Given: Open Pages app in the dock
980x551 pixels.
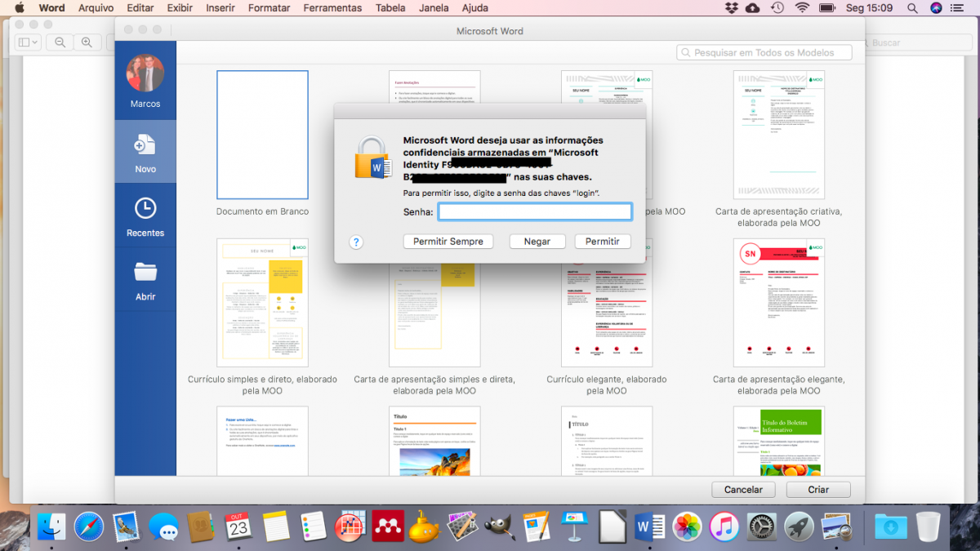Looking at the screenshot, I should coord(537,527).
